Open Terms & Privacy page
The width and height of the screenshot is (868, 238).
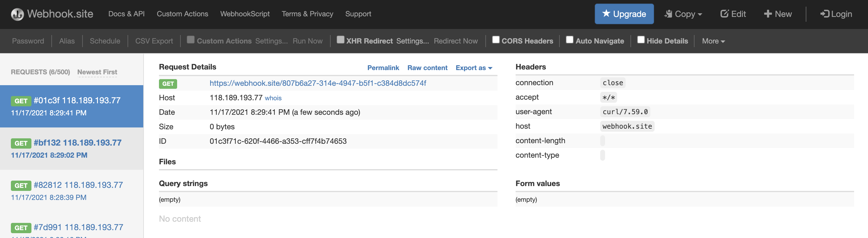(307, 14)
